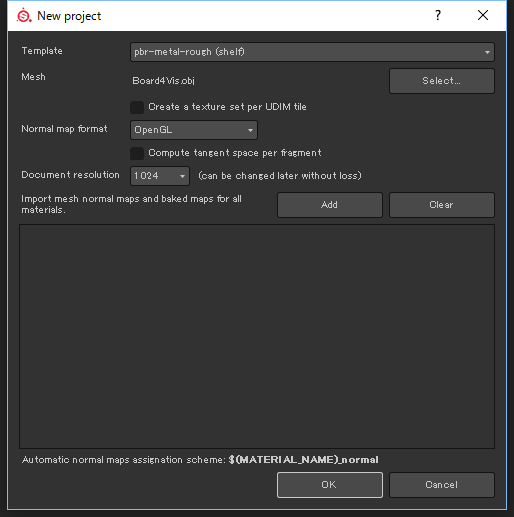
Task: Click the Substance Painter logo icon in title bar
Action: coord(24,16)
